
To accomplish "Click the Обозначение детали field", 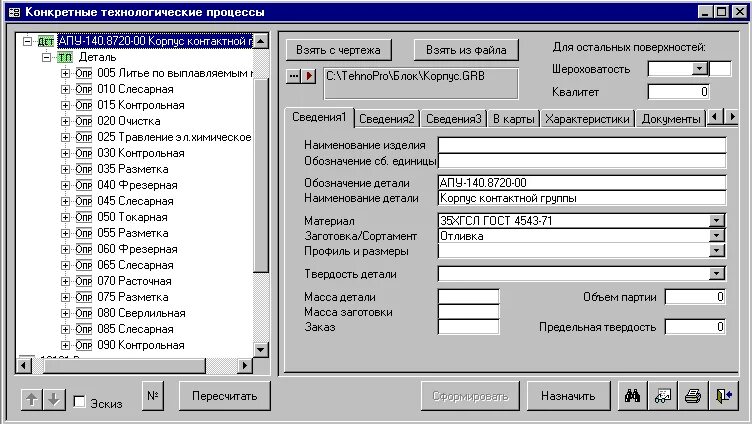I will (582, 183).
